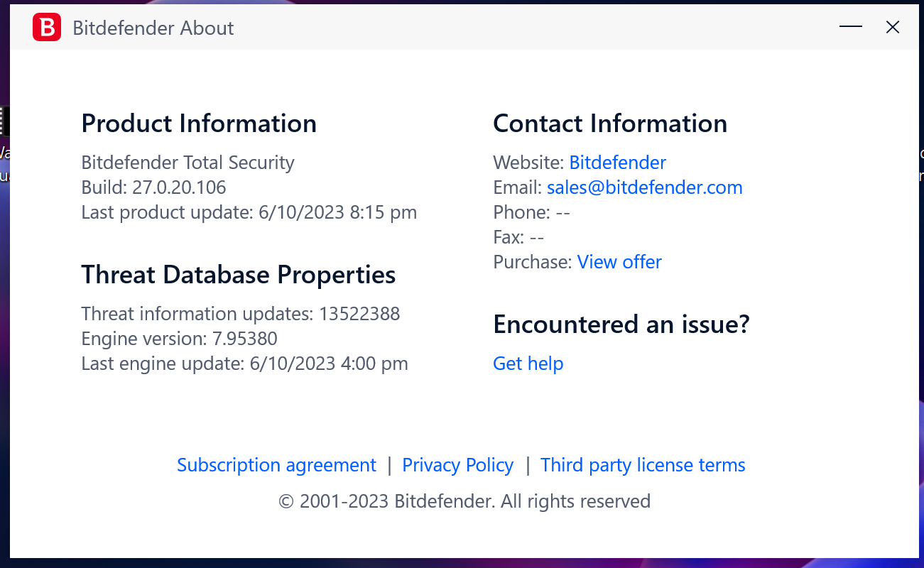
Task: Click the Last engine update line
Action: [244, 364]
